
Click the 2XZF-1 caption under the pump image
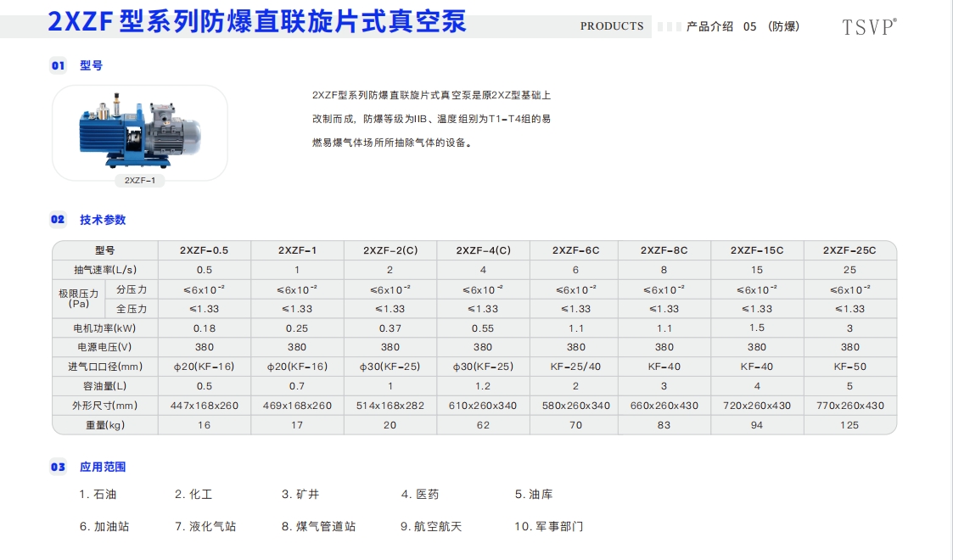[138, 180]
